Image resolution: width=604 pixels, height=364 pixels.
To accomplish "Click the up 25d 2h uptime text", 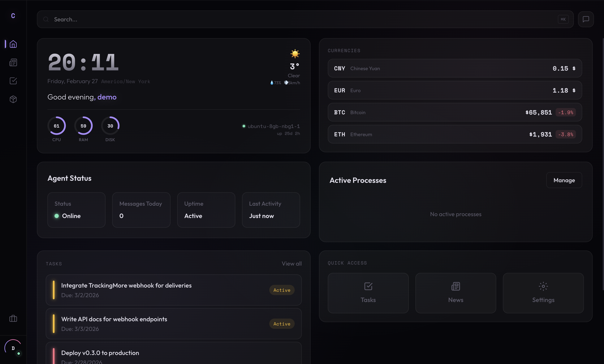I will [288, 133].
